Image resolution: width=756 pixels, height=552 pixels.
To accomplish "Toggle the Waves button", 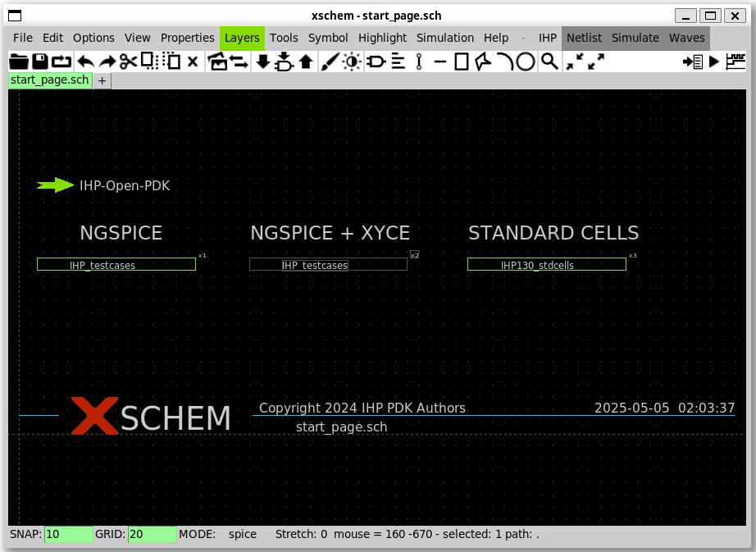I will (686, 38).
